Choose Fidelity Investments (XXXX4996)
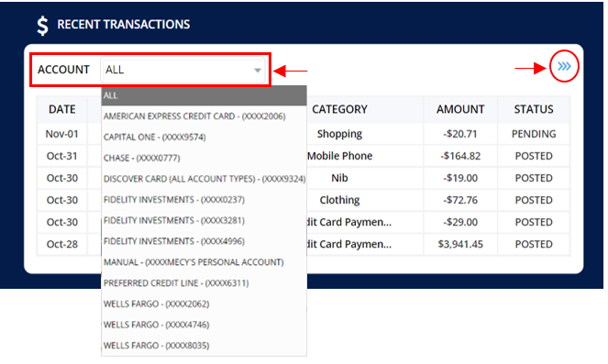The width and height of the screenshot is (608, 364). 204,241
